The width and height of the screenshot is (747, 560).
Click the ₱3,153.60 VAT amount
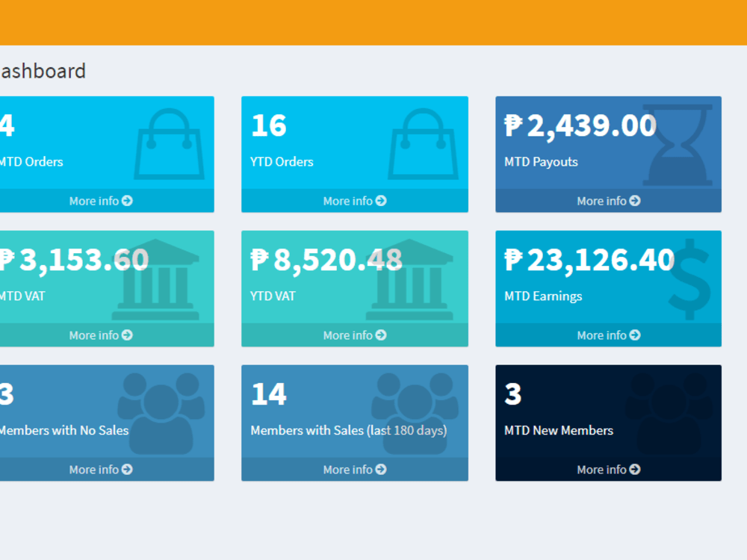pos(74,261)
